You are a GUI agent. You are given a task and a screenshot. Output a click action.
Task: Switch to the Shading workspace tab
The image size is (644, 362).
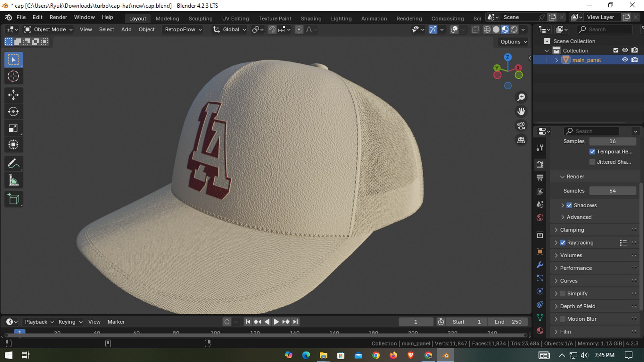(x=311, y=18)
